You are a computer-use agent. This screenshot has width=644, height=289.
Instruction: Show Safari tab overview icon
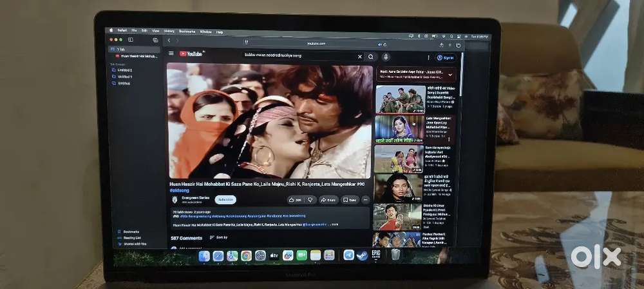tap(459, 46)
